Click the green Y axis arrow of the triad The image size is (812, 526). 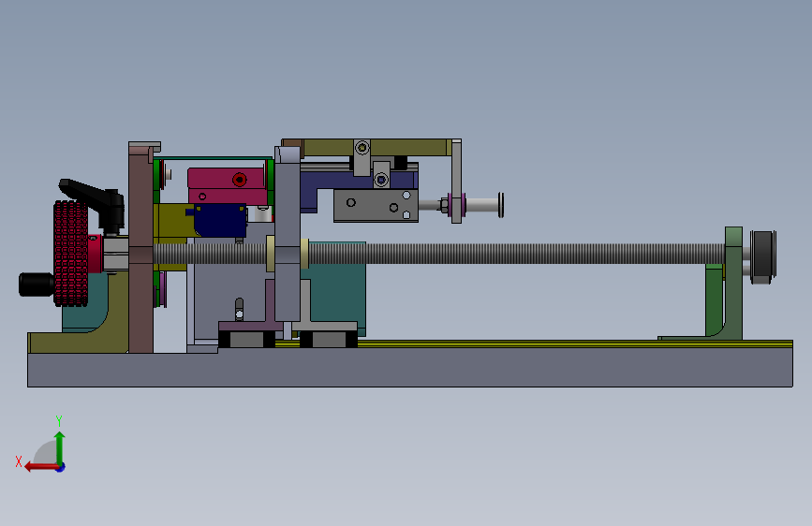pyautogui.click(x=60, y=447)
